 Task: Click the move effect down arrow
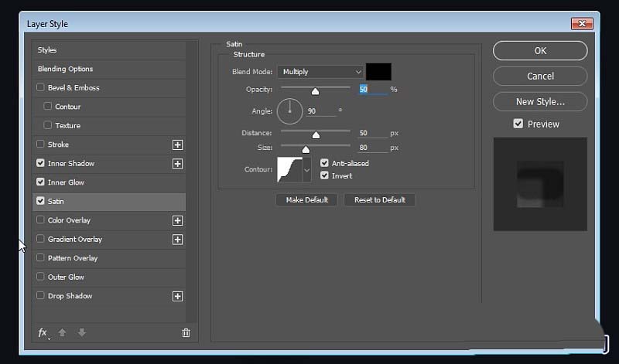tap(82, 333)
